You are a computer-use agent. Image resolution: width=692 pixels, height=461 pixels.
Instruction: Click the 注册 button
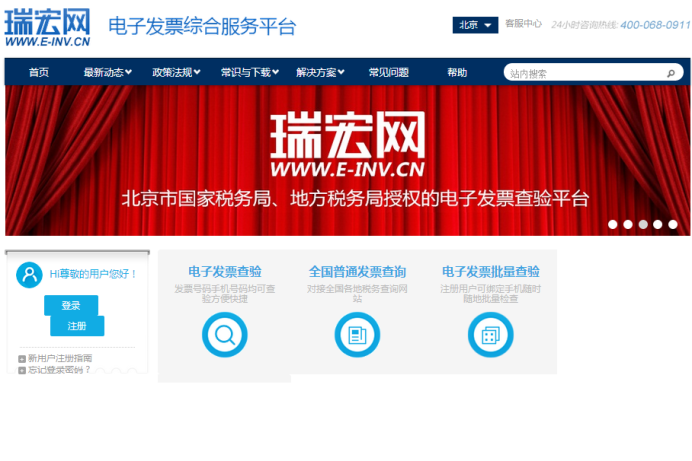77,326
